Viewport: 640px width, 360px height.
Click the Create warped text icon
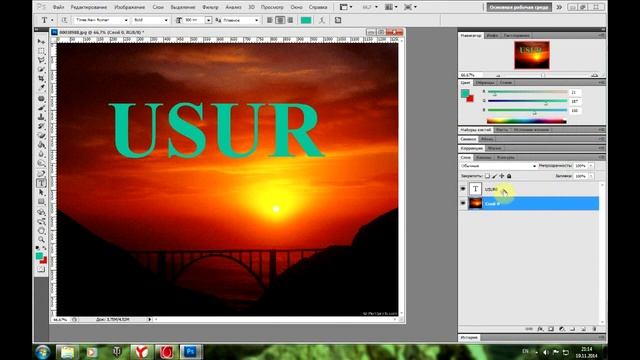tap(322, 20)
